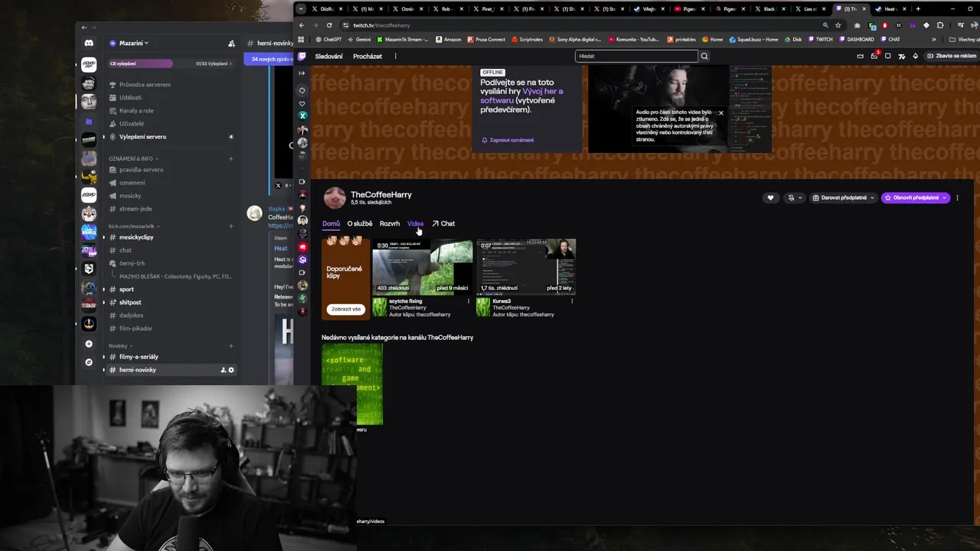Screen dimensions: 980x551
Task: Switch to O službě channel tab
Action: [x=360, y=223]
